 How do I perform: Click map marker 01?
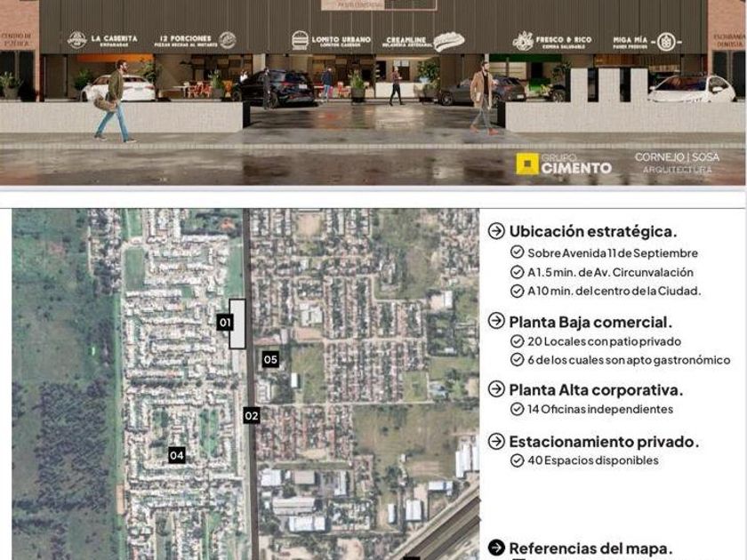(x=224, y=323)
